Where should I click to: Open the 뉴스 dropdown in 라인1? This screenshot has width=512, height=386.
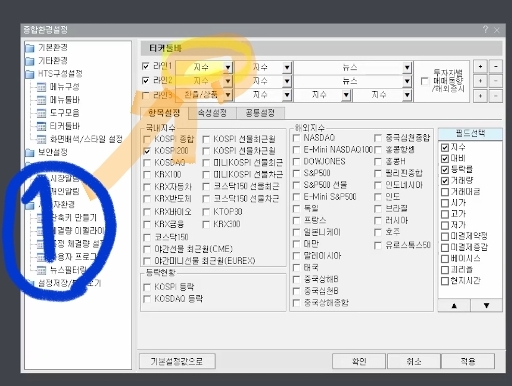407,68
